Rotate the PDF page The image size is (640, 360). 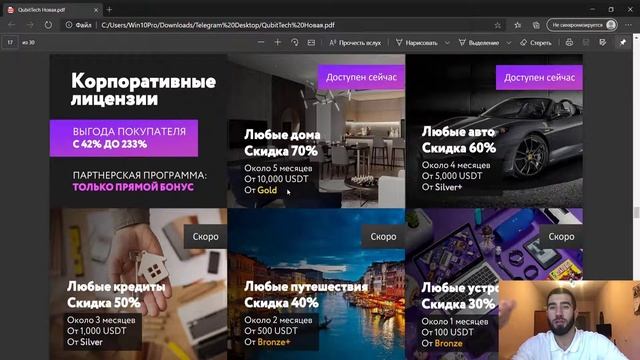click(x=294, y=42)
